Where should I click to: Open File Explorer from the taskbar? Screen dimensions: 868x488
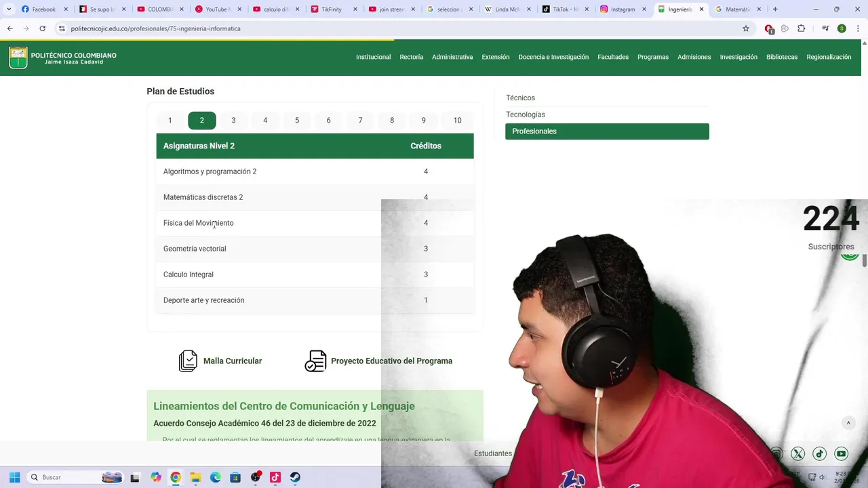point(195,477)
